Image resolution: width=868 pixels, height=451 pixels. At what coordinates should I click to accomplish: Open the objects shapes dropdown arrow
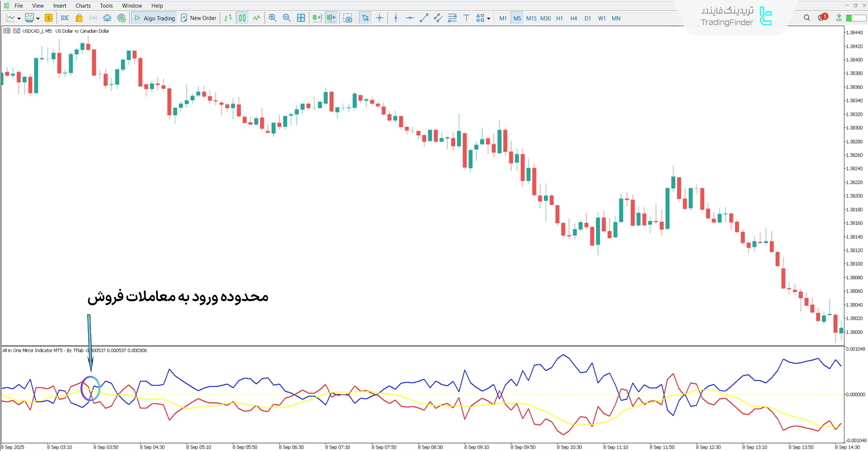[489, 19]
